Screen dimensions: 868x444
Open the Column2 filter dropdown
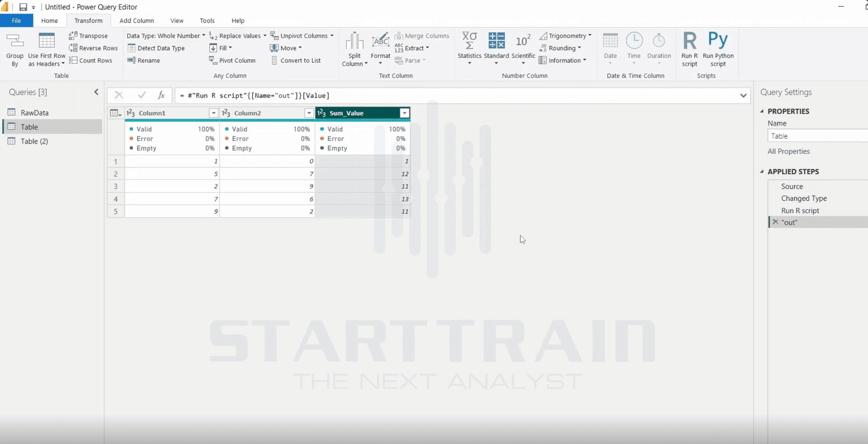pyautogui.click(x=309, y=113)
